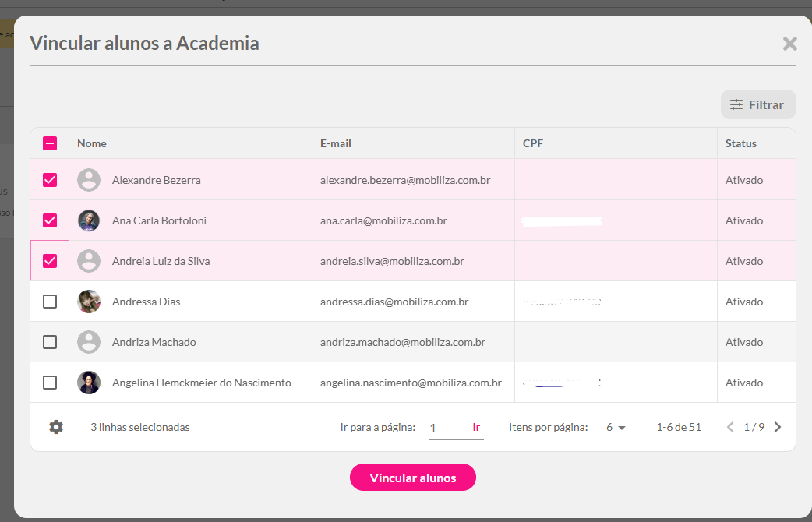Click the Vincular alunos button
This screenshot has width=812, height=522.
tap(412, 478)
